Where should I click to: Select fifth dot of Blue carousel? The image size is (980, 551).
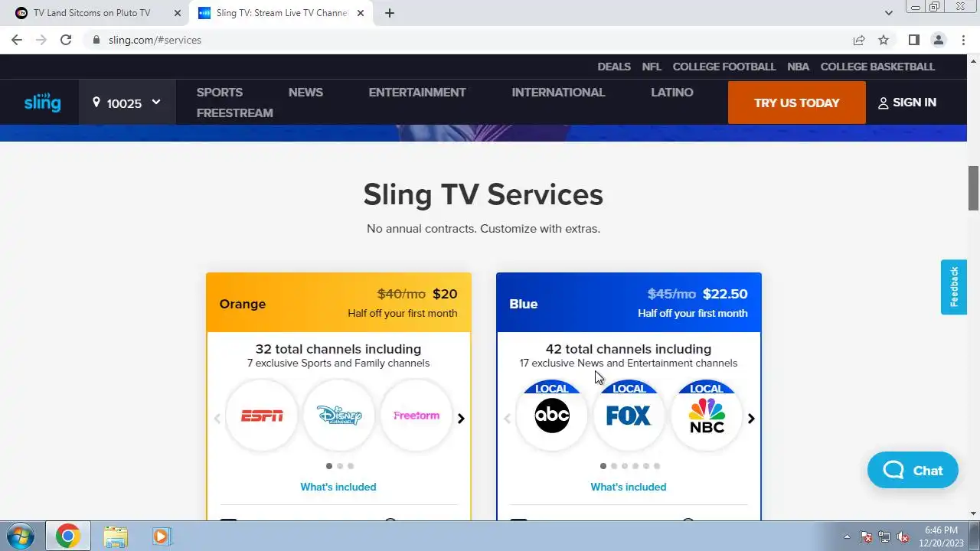pyautogui.click(x=646, y=466)
